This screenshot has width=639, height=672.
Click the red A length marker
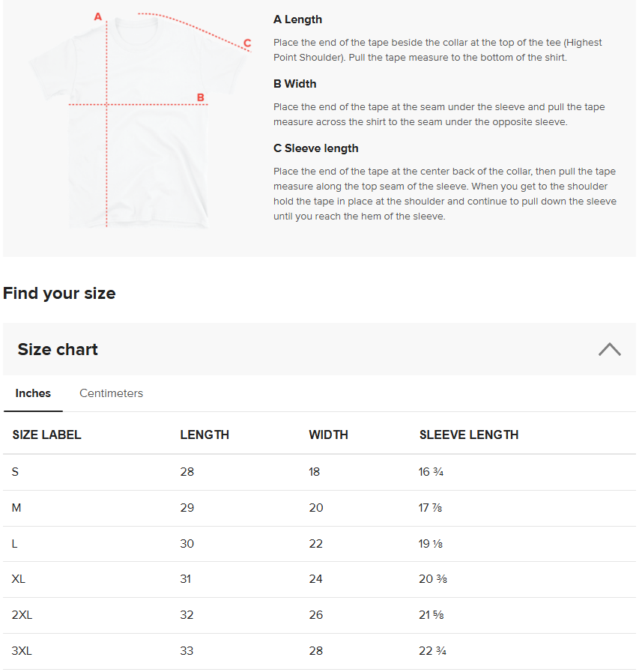pos(98,16)
